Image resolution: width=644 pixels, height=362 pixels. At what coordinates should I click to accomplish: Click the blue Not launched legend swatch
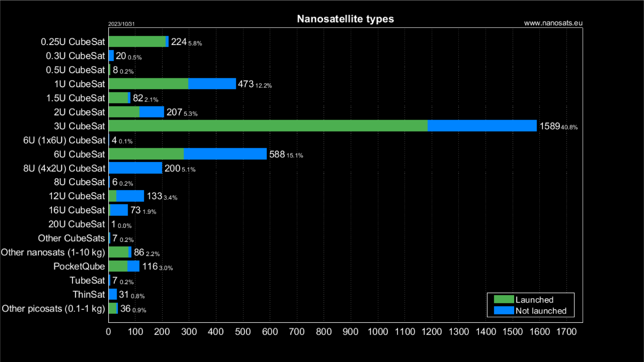(504, 311)
